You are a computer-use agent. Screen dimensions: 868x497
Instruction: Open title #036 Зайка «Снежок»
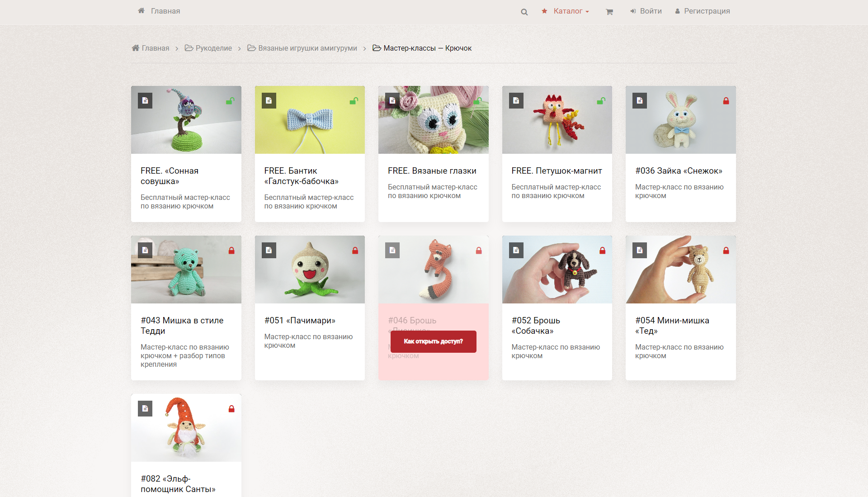coord(679,171)
